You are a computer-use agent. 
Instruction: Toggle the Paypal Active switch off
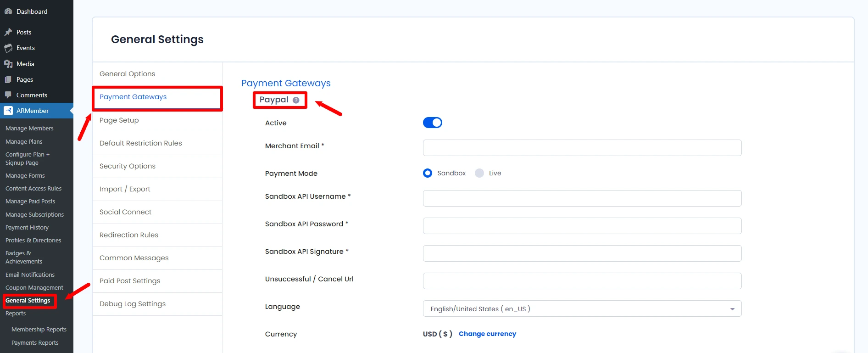[x=432, y=123]
